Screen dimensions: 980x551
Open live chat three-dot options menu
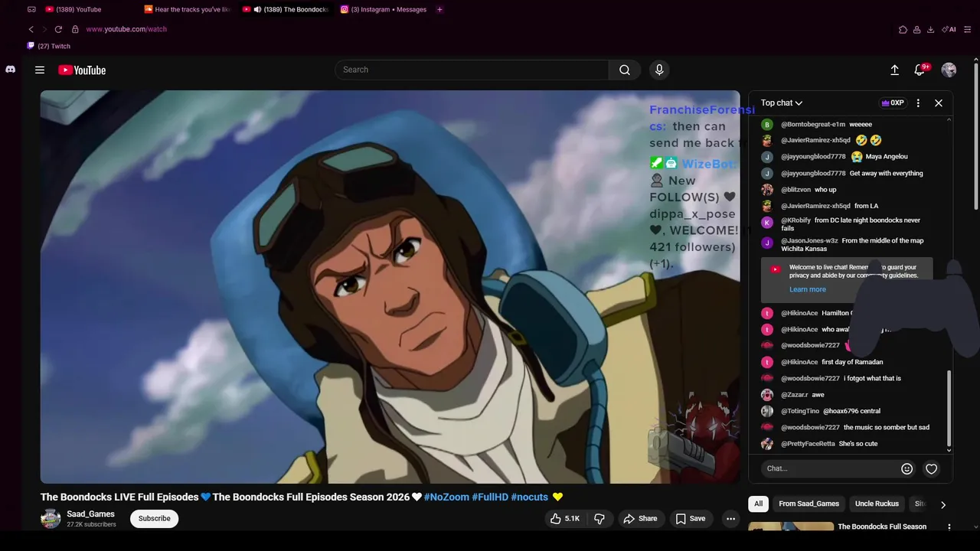click(x=918, y=103)
